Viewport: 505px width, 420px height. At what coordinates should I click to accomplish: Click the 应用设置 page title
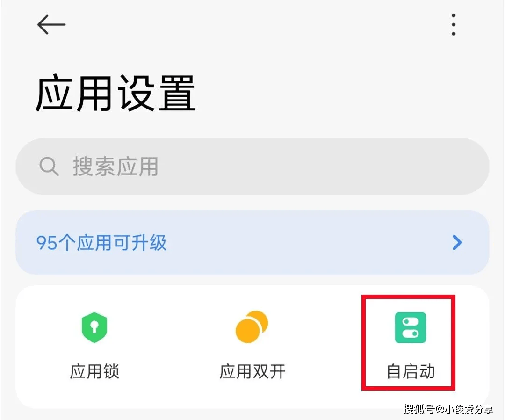[115, 93]
